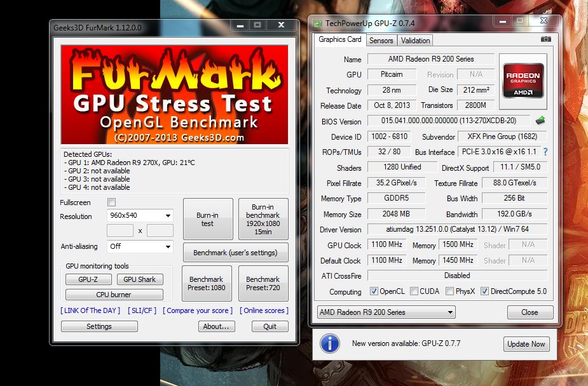This screenshot has width=588, height=386.
Task: Open the LINK Of The DAY link
Action: [90, 310]
